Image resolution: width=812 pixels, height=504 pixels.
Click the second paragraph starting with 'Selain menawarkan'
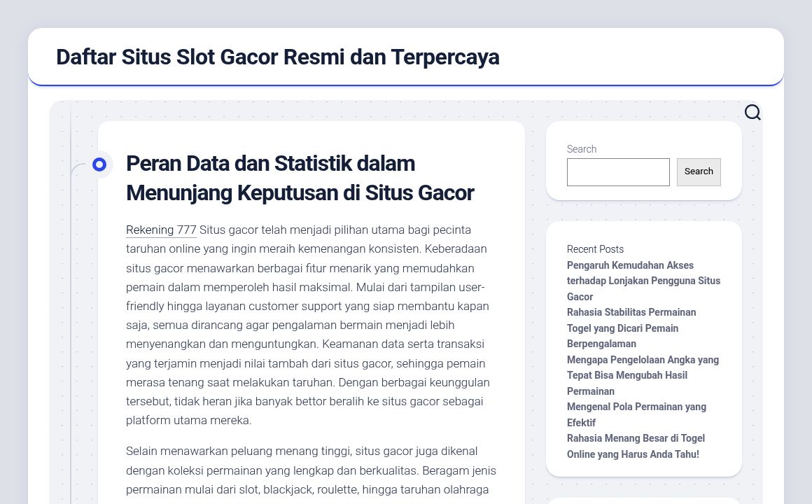308,470
